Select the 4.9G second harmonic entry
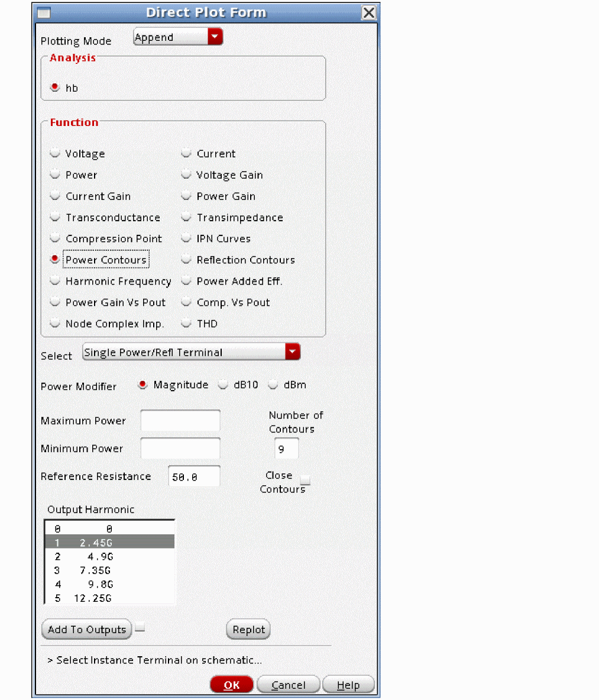This screenshot has height=700, width=599. click(x=109, y=556)
